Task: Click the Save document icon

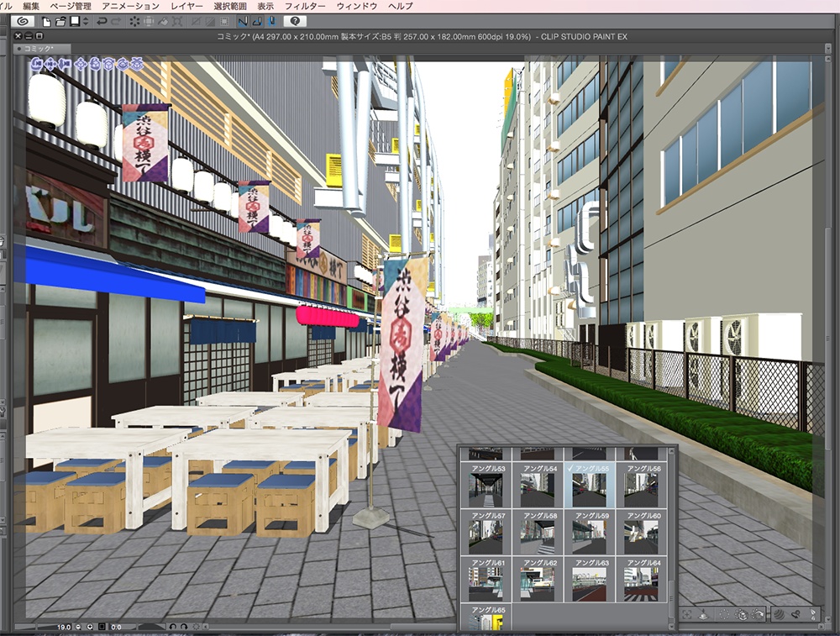Action: click(74, 26)
